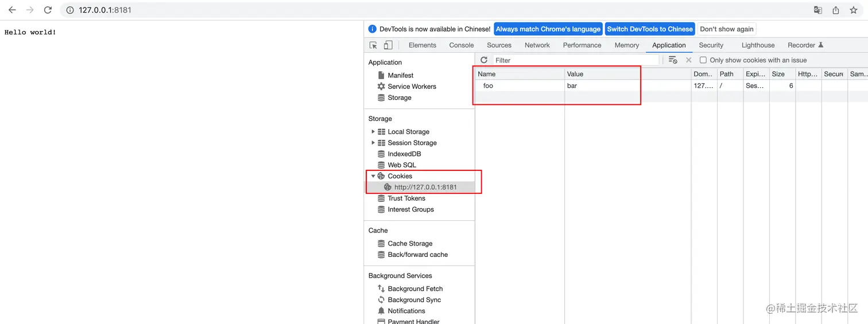Click the translate page icon

[818, 10]
